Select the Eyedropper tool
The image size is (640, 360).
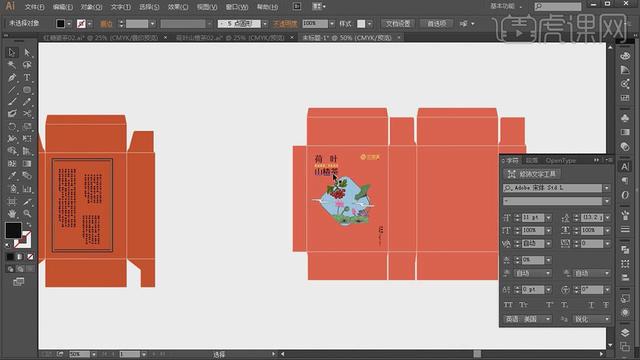click(12, 176)
